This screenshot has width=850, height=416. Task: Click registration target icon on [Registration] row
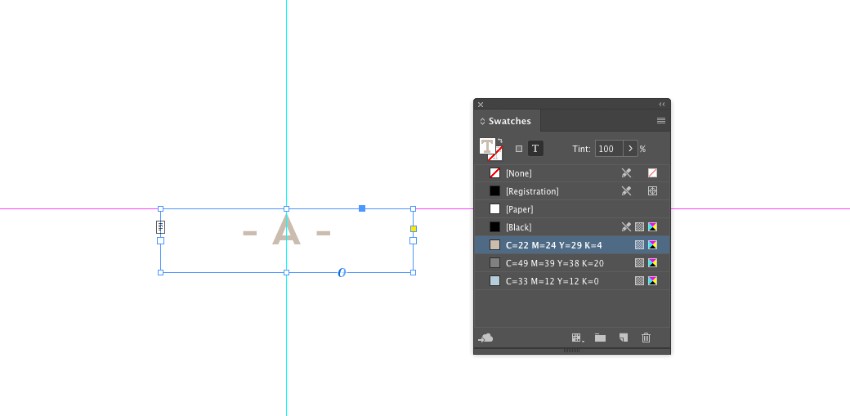pyautogui.click(x=652, y=191)
